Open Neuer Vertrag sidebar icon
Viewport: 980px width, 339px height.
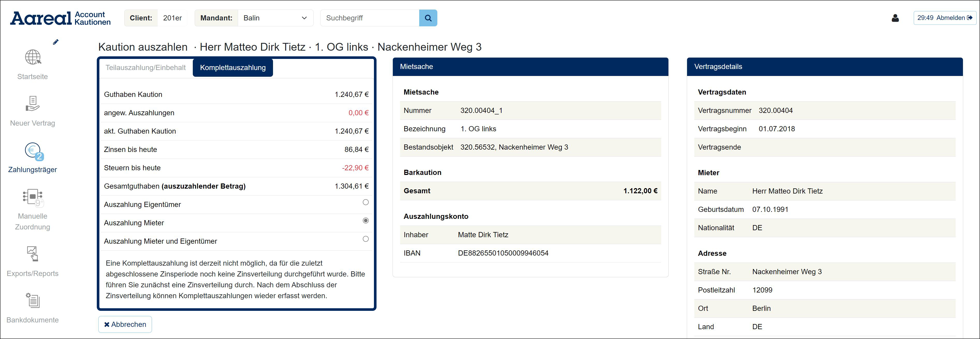[33, 104]
